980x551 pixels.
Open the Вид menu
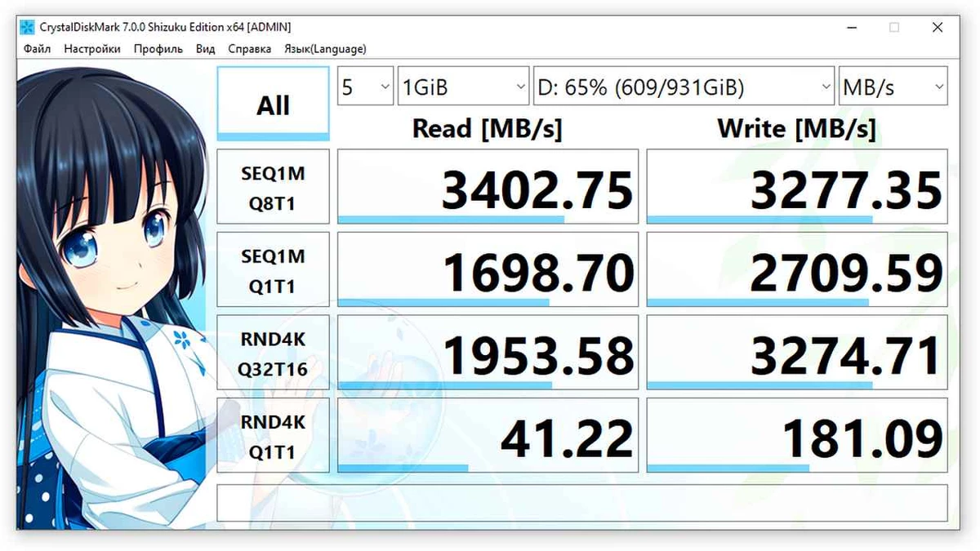point(206,49)
